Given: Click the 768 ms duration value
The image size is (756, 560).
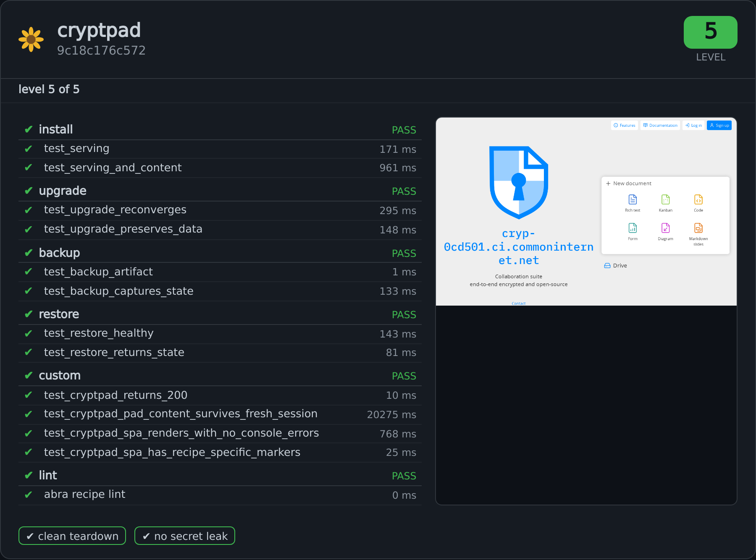Looking at the screenshot, I should (398, 434).
